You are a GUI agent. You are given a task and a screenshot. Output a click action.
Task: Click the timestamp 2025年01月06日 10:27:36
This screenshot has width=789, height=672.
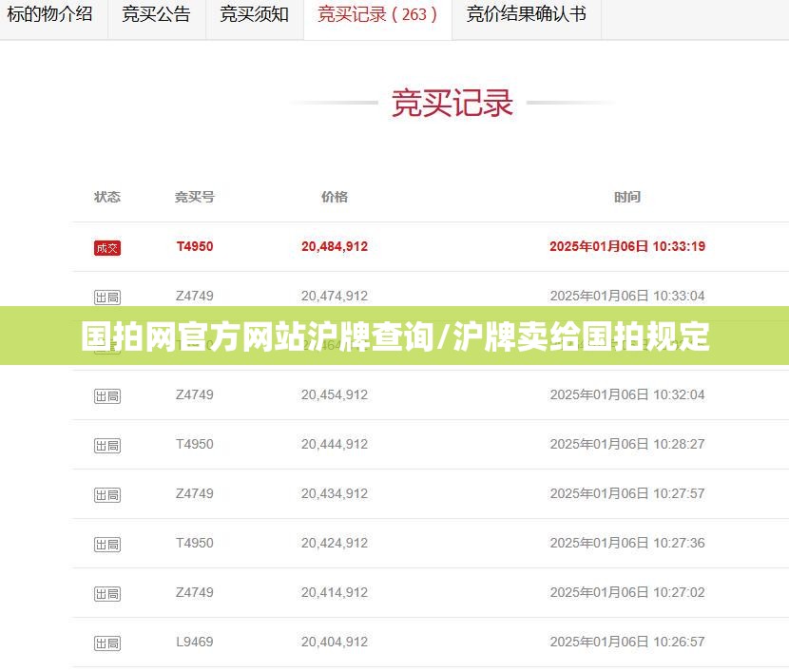pyautogui.click(x=627, y=543)
